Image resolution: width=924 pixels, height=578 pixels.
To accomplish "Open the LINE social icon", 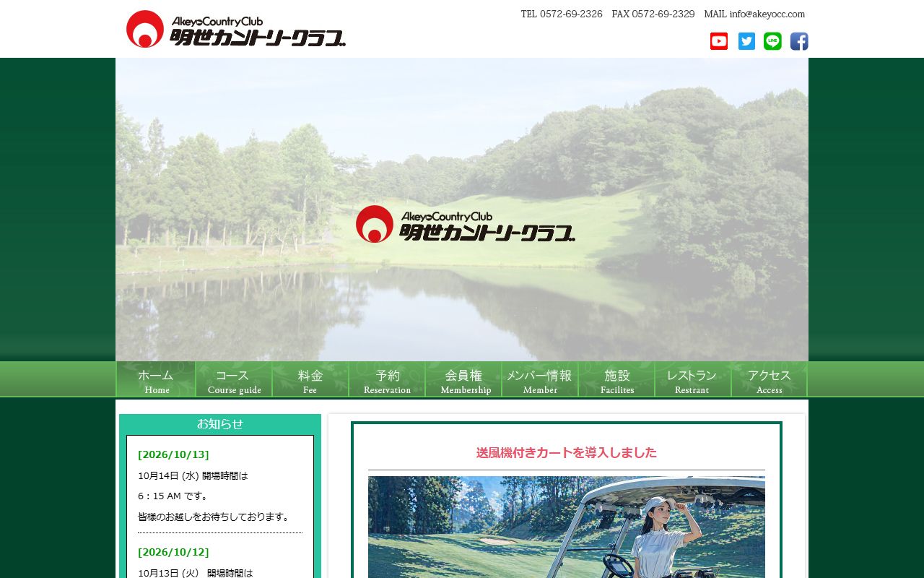I will [772, 41].
